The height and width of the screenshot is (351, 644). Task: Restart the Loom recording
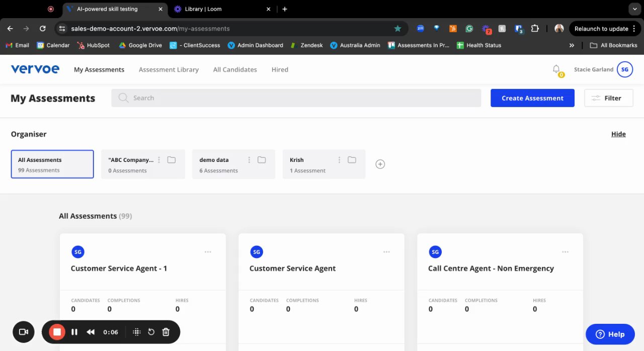click(151, 332)
